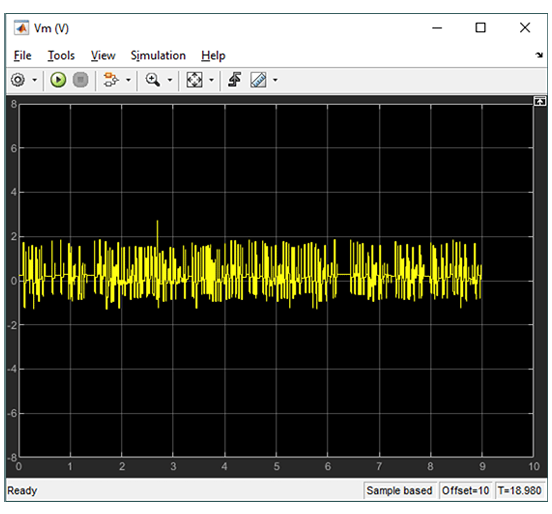The height and width of the screenshot is (514, 552).
Task: Expand the measurements dropdown arrow
Action: [275, 80]
